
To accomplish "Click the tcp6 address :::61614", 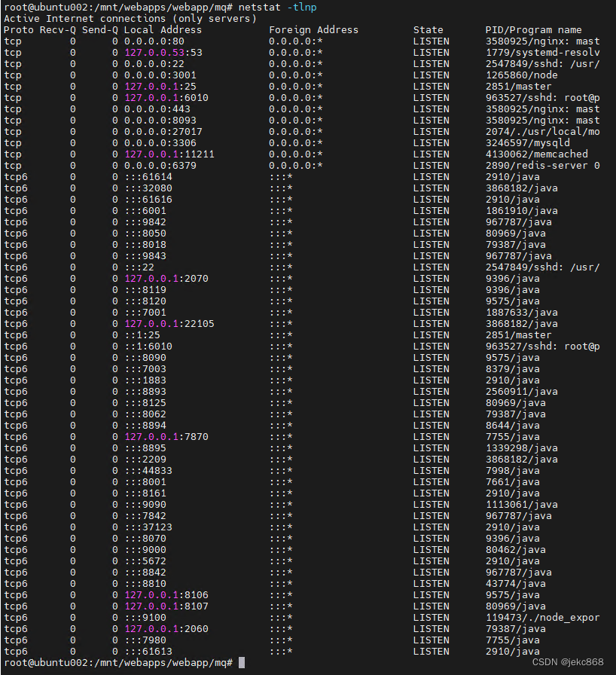I will click(x=148, y=177).
